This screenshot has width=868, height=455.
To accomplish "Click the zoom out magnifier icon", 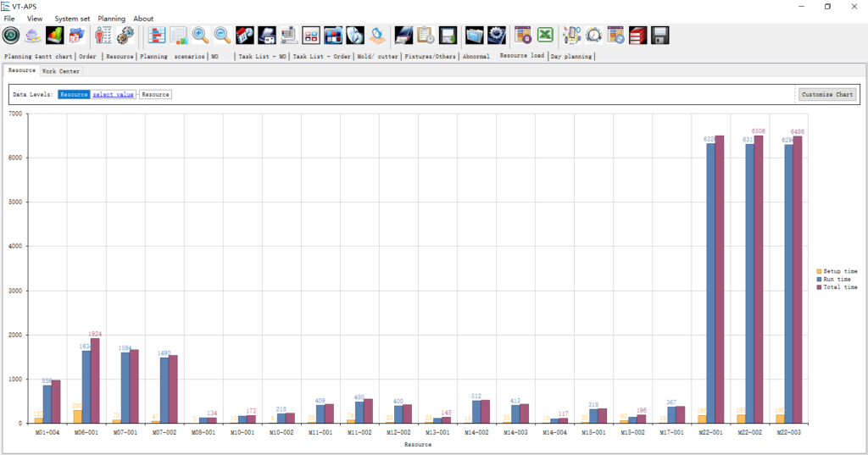I will pos(222,35).
